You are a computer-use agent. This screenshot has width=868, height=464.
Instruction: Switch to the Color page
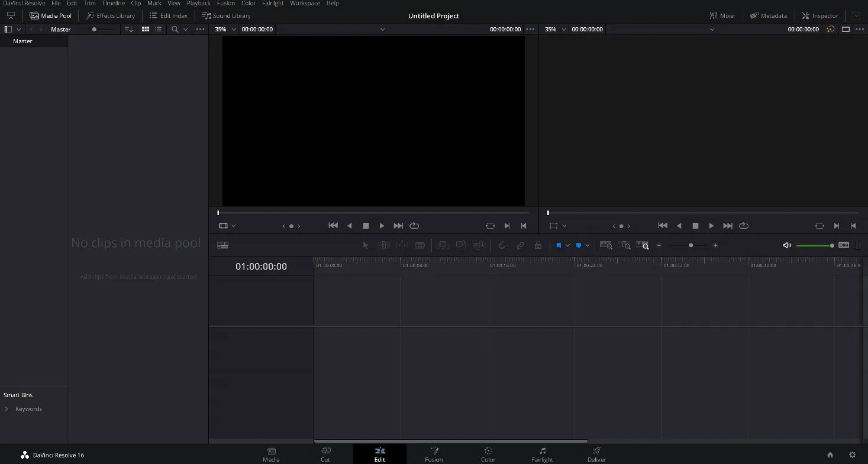[x=488, y=454]
